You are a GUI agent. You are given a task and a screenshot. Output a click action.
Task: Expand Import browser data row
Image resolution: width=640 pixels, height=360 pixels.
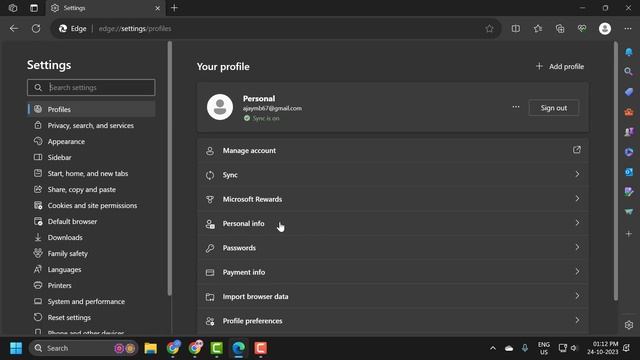(393, 296)
